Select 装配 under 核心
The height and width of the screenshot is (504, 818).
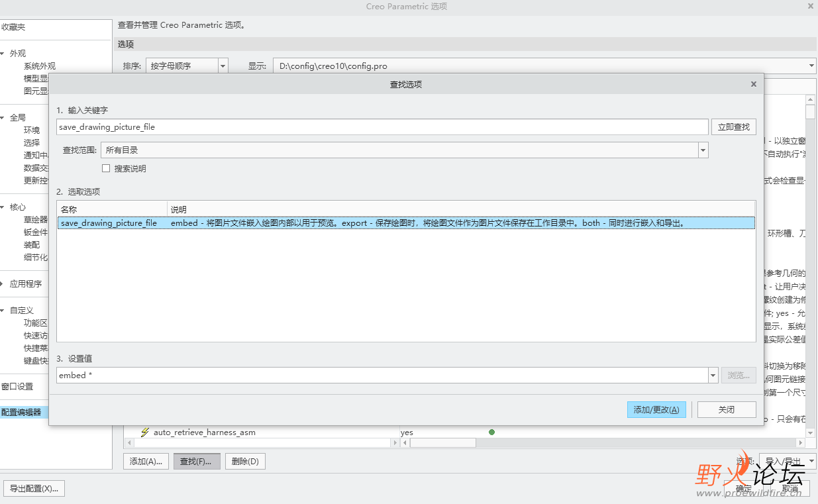pyautogui.click(x=32, y=245)
